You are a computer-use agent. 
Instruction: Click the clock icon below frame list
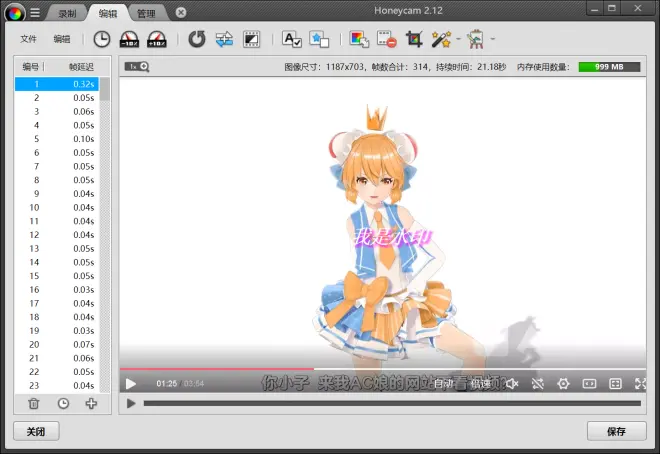coord(63,404)
